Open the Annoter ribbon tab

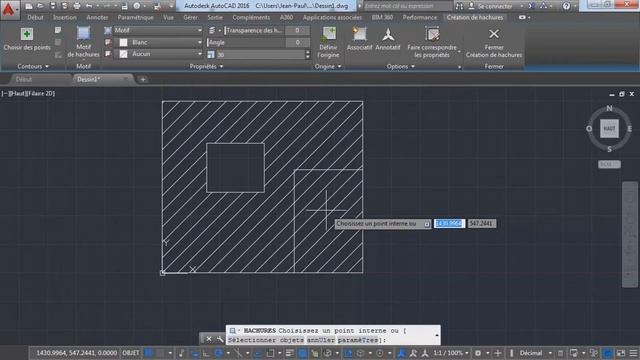coord(97,18)
